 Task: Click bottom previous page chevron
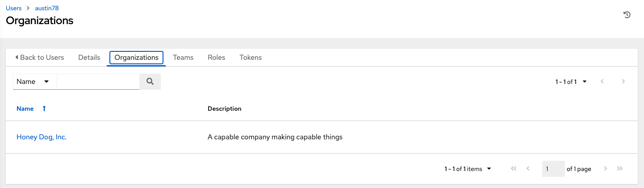(528, 169)
